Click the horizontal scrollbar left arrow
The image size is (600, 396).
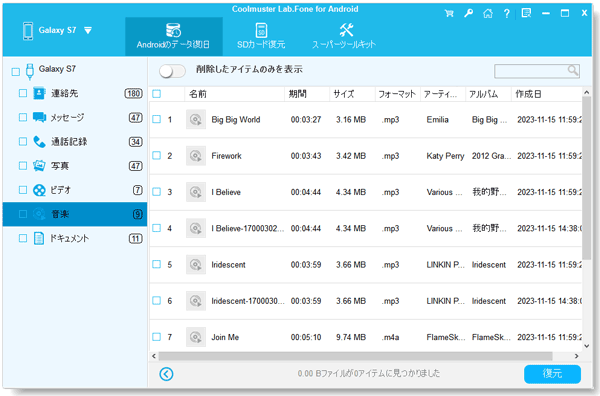click(x=154, y=356)
